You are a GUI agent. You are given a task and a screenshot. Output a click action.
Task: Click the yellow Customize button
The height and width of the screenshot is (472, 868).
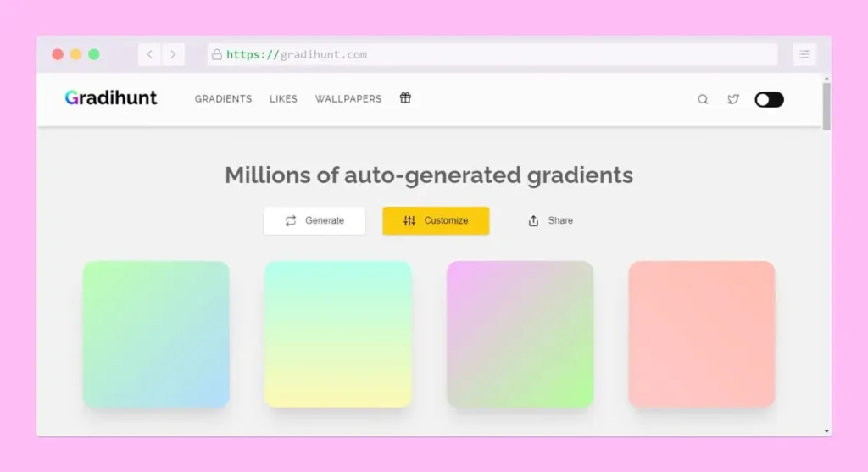[436, 220]
